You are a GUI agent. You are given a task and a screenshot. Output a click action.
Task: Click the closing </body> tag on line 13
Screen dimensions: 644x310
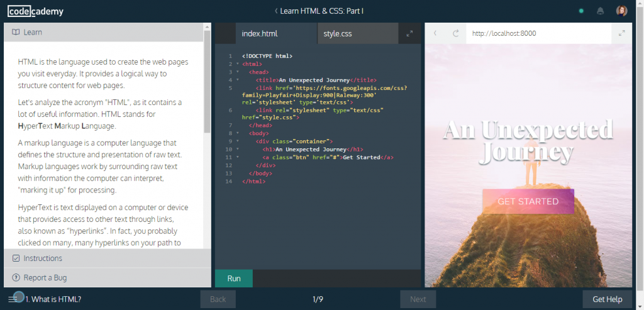pyautogui.click(x=260, y=174)
